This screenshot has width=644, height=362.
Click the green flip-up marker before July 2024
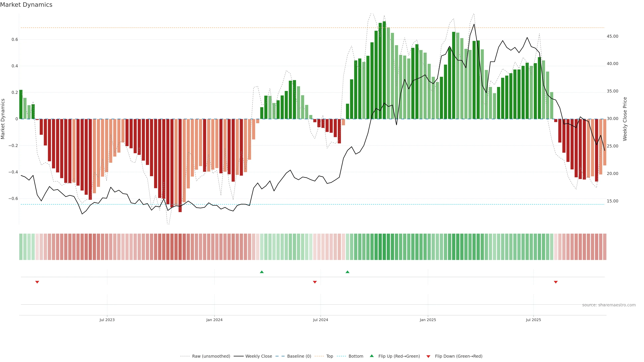tap(262, 272)
